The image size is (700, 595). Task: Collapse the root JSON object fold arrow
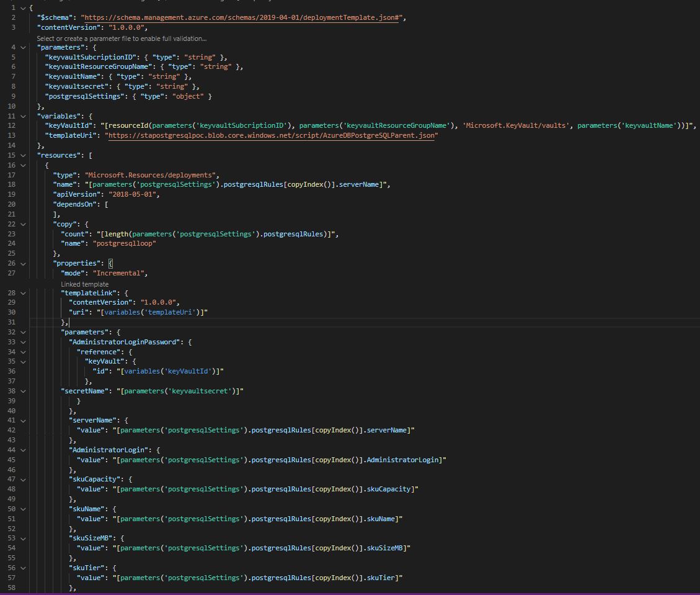tap(23, 7)
